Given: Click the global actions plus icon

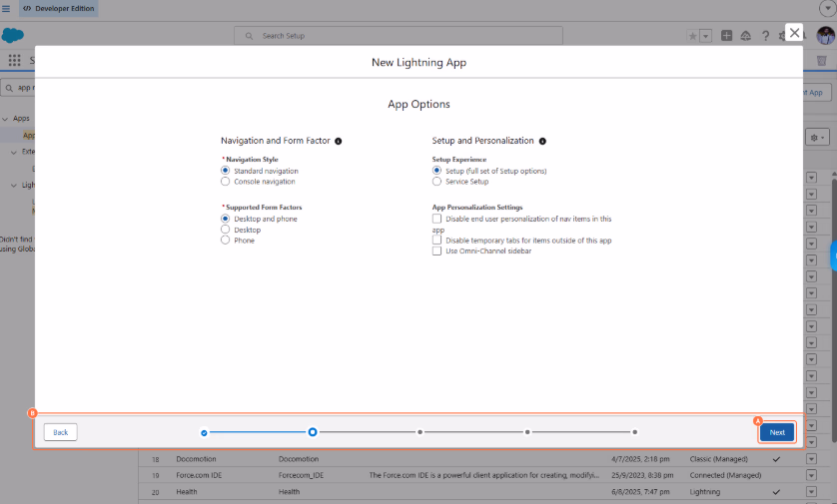Looking at the screenshot, I should (726, 36).
